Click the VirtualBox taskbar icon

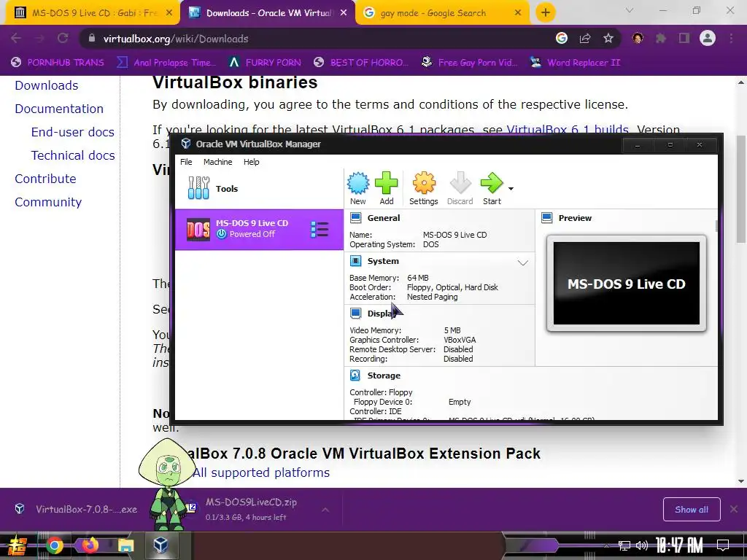pyautogui.click(x=160, y=545)
